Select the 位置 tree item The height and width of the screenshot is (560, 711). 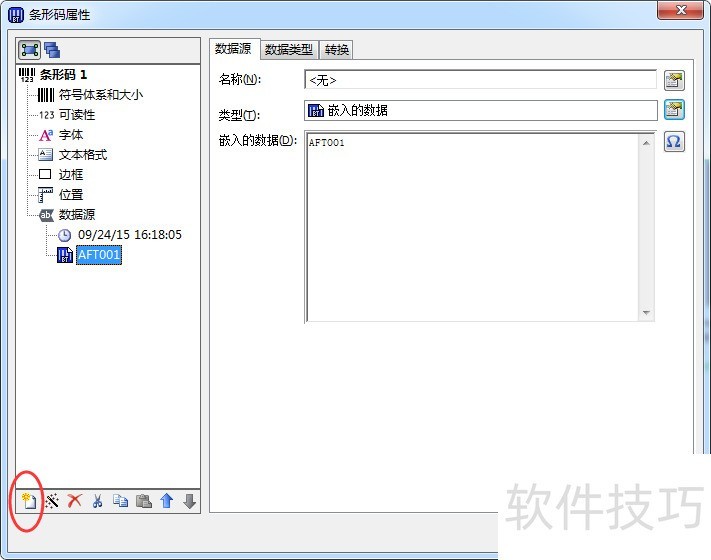pos(71,195)
